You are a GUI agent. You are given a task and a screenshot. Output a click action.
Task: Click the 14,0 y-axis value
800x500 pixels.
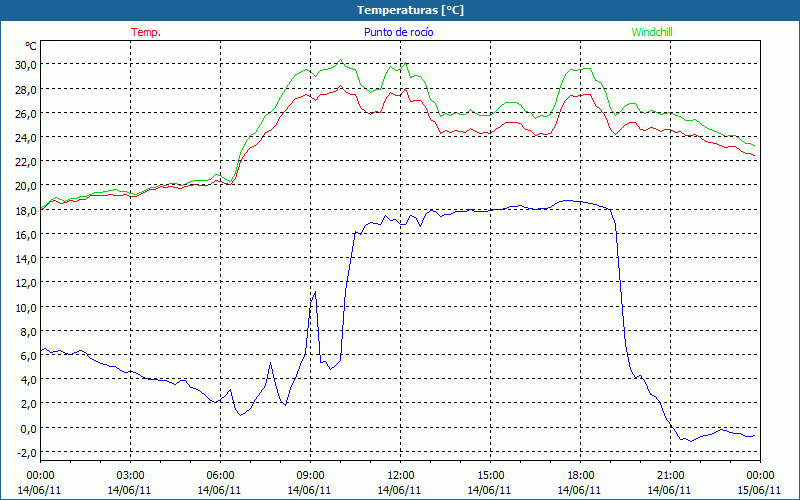27,259
